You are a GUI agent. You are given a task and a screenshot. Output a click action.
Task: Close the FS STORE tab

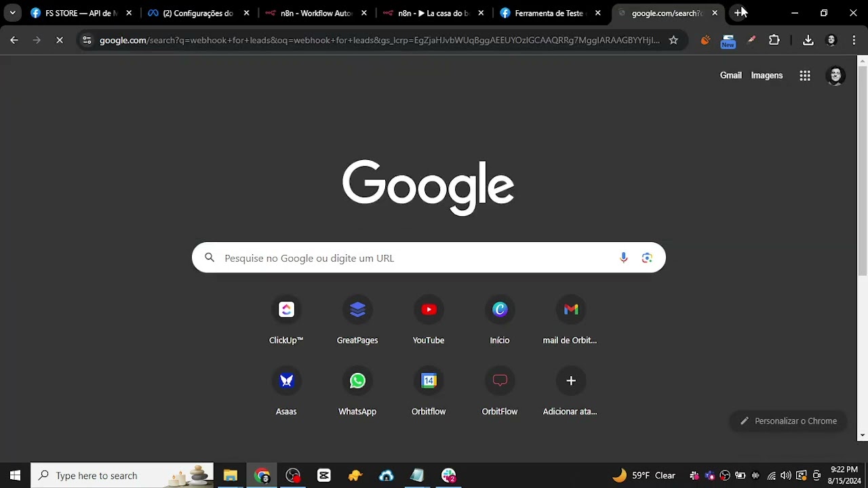(129, 13)
